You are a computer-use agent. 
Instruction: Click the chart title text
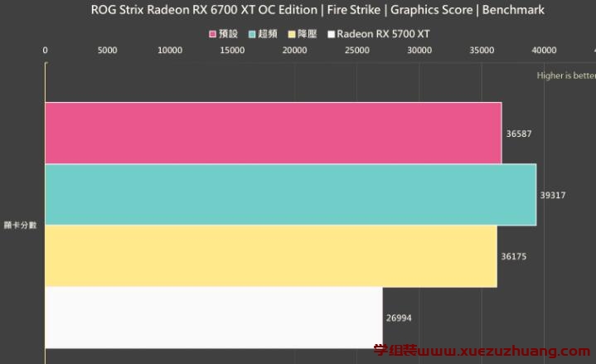click(x=317, y=10)
